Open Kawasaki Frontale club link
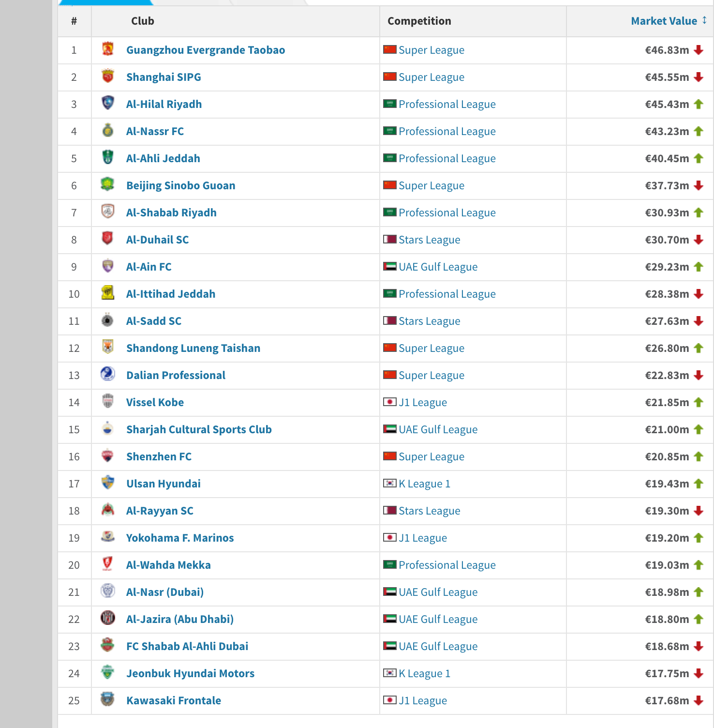 pos(174,700)
